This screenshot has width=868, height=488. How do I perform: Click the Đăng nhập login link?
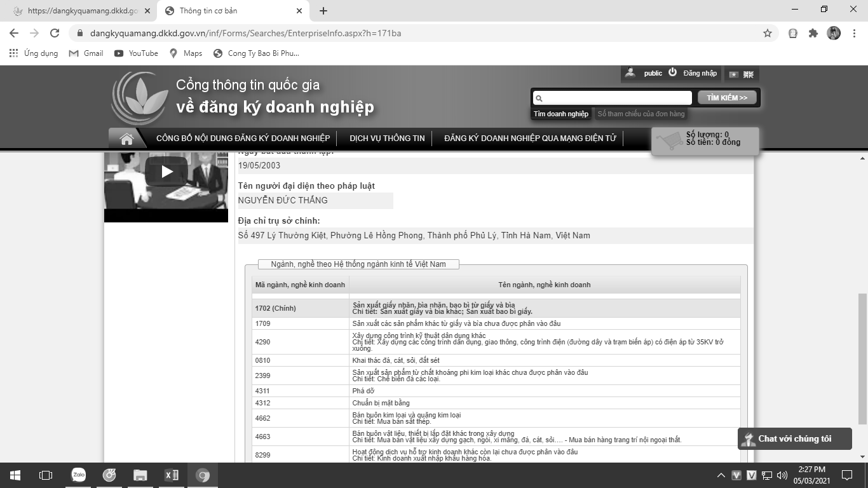(x=700, y=73)
